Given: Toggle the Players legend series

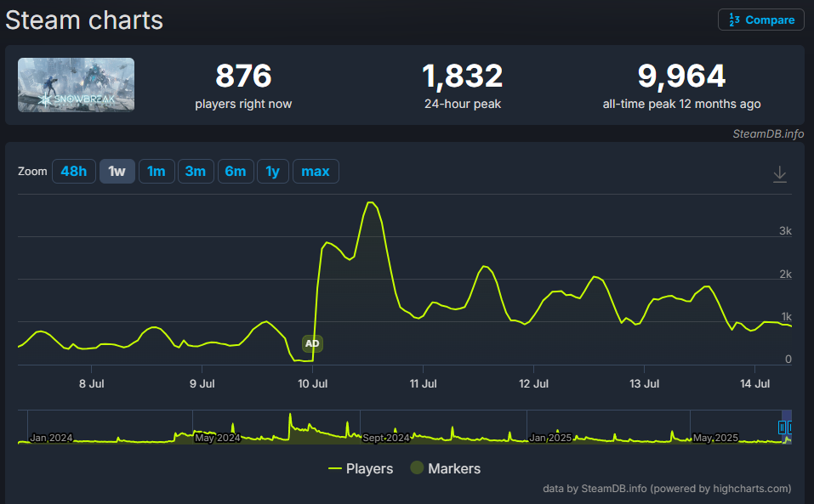Looking at the screenshot, I should (x=361, y=469).
